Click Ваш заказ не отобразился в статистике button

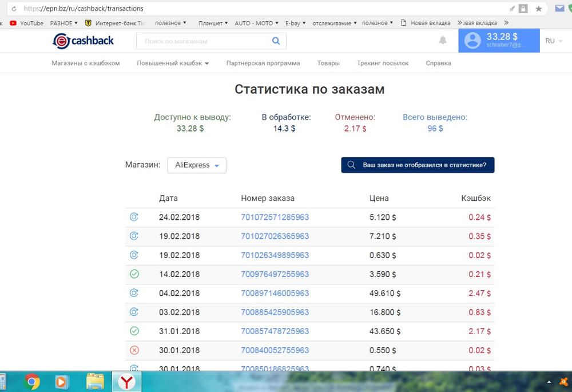coord(418,165)
